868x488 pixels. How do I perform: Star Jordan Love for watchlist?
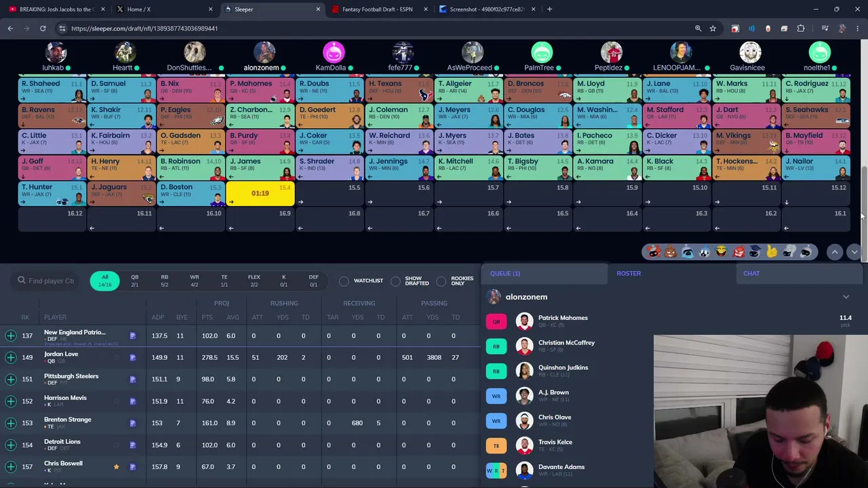116,357
